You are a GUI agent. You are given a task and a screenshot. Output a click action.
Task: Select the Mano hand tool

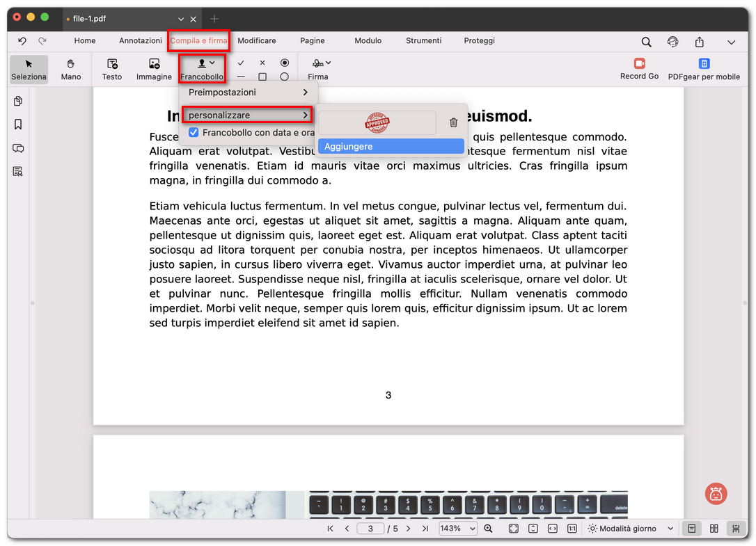coord(71,69)
